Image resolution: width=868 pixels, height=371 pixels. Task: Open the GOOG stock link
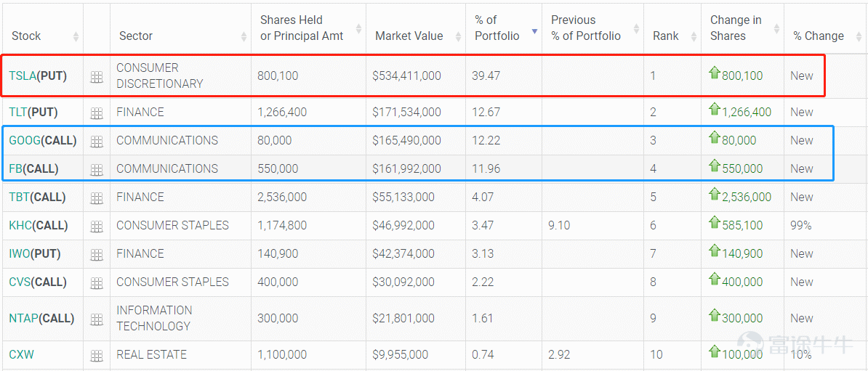25,140
